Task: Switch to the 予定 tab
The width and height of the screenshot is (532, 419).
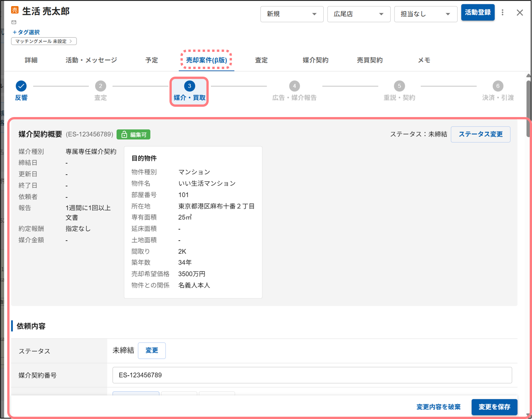Action: [152, 60]
